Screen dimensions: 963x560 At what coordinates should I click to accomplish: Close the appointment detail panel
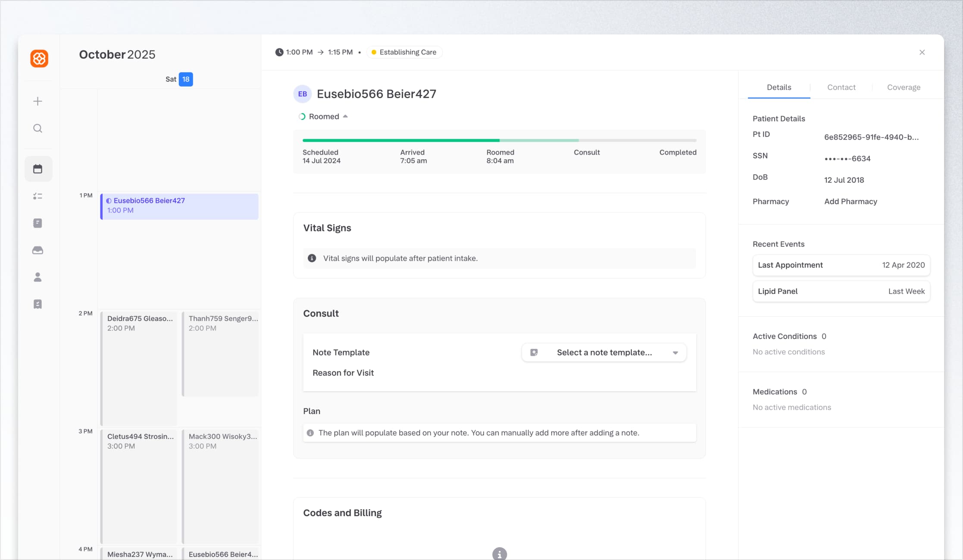pyautogui.click(x=922, y=53)
